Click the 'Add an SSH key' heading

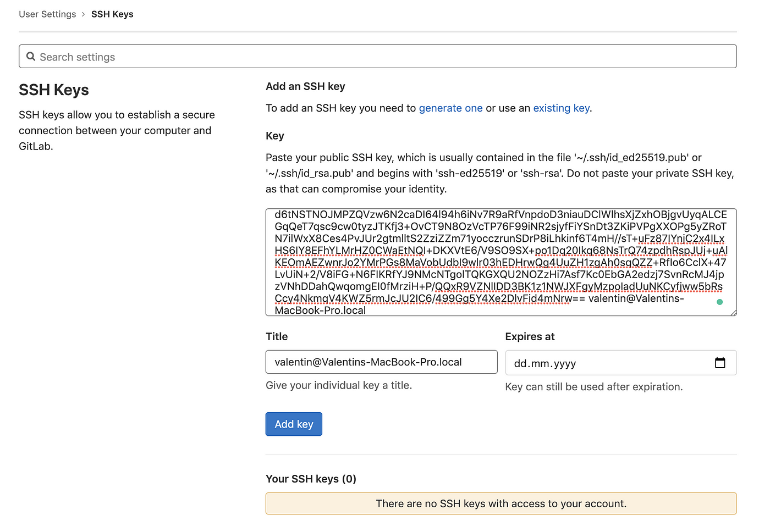(305, 86)
